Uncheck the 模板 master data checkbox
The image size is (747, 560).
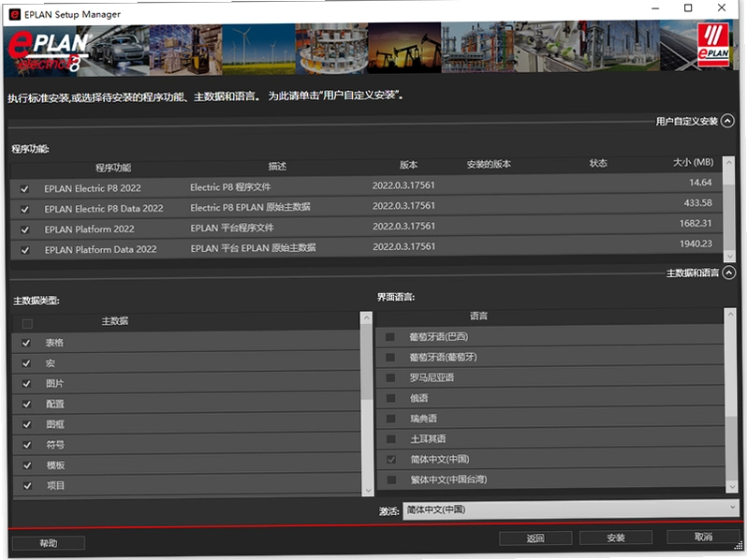(x=28, y=465)
